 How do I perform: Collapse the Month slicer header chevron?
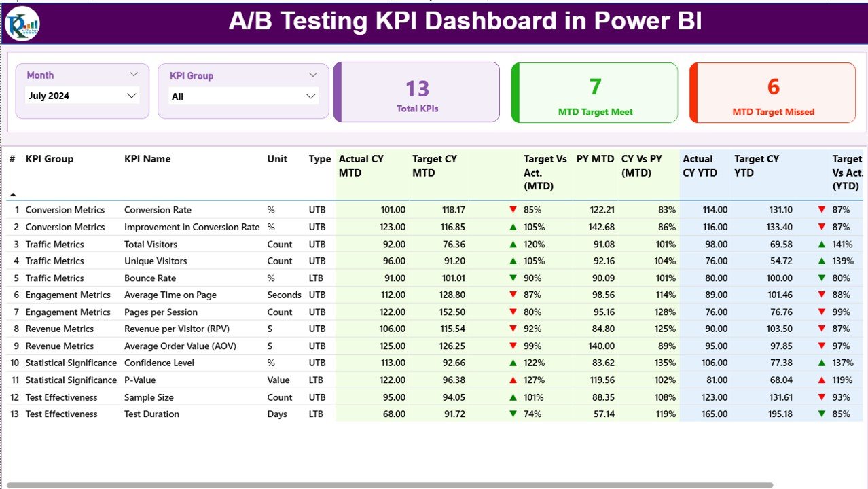pos(133,75)
